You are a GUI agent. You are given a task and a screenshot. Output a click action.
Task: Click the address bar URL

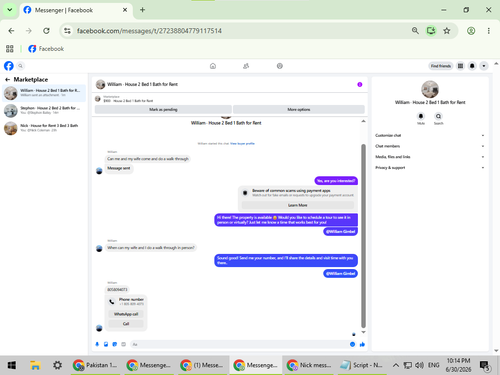coord(149,31)
